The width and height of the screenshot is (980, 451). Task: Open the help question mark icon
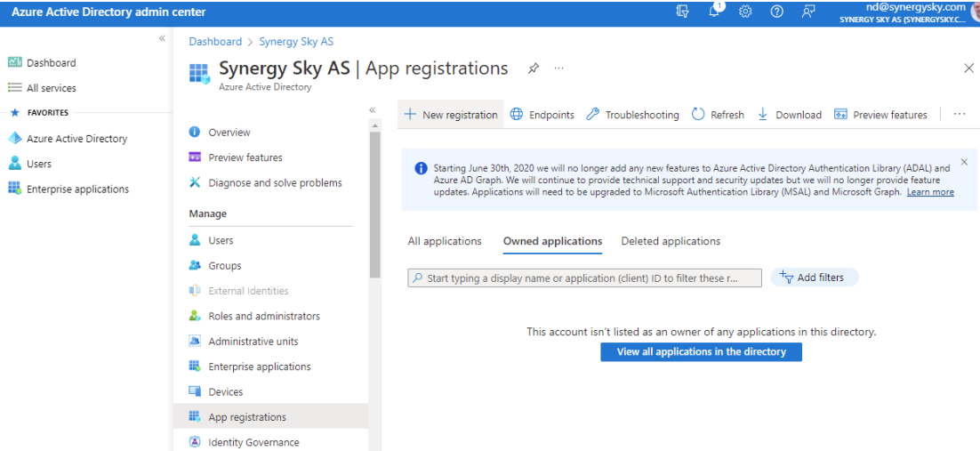(x=777, y=12)
